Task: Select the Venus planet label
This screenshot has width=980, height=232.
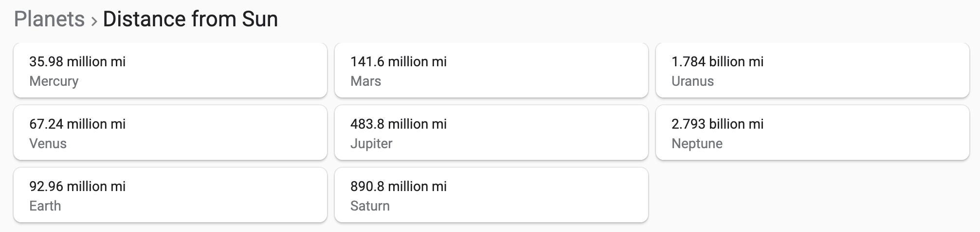Action: click(x=48, y=143)
